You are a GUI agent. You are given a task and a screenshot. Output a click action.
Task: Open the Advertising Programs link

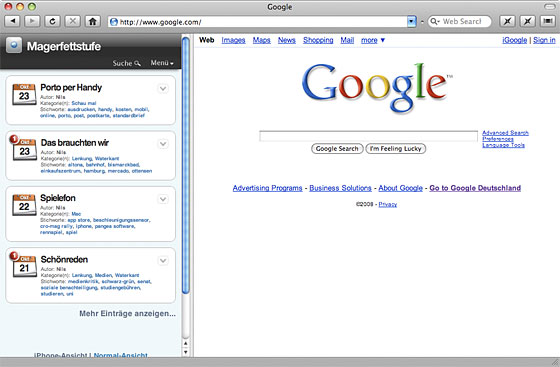pos(268,188)
